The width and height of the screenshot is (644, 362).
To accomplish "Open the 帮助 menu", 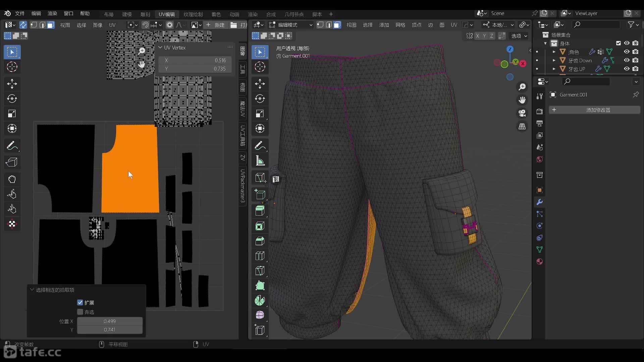I will click(x=85, y=13).
